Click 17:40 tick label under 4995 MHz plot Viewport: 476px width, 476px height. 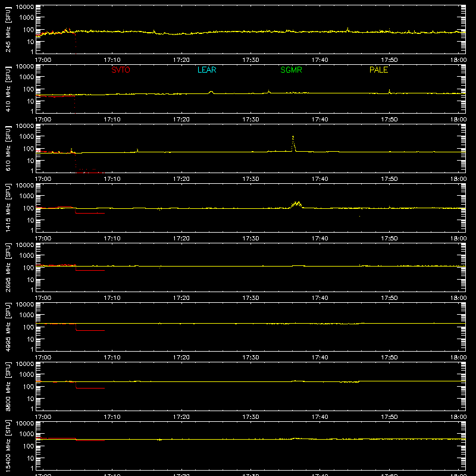coord(320,358)
